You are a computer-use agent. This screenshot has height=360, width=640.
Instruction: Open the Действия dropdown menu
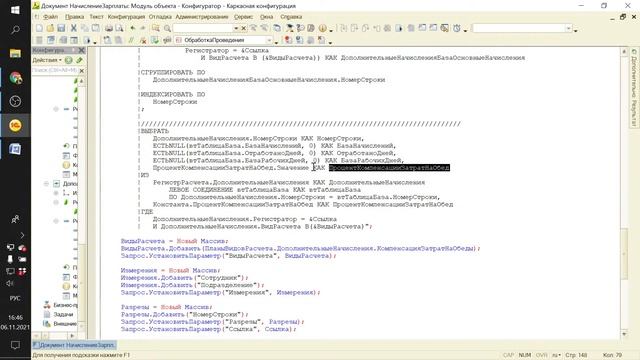47,60
